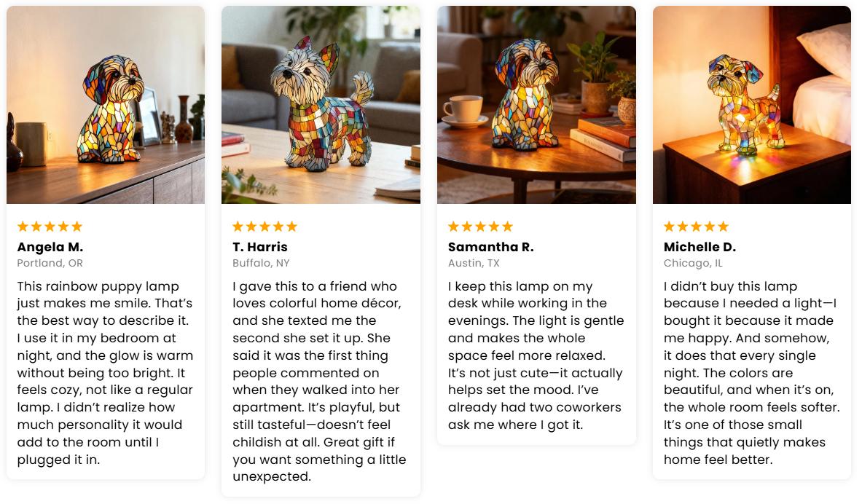Image resolution: width=862 pixels, height=504 pixels.
Task: Open Angela M.'s puppy lamp photo
Action: point(106,105)
